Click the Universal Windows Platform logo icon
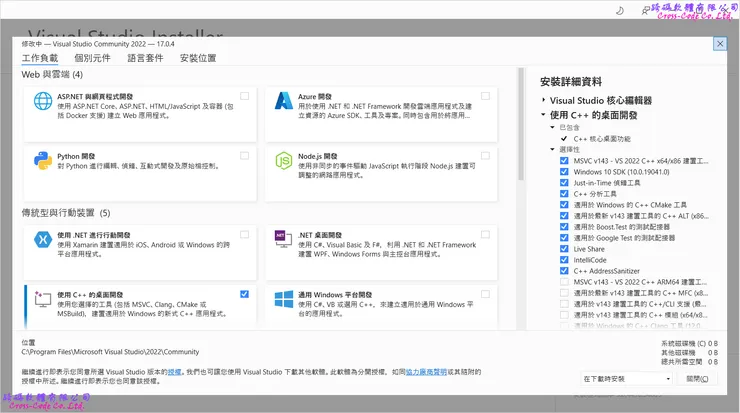 tap(284, 299)
